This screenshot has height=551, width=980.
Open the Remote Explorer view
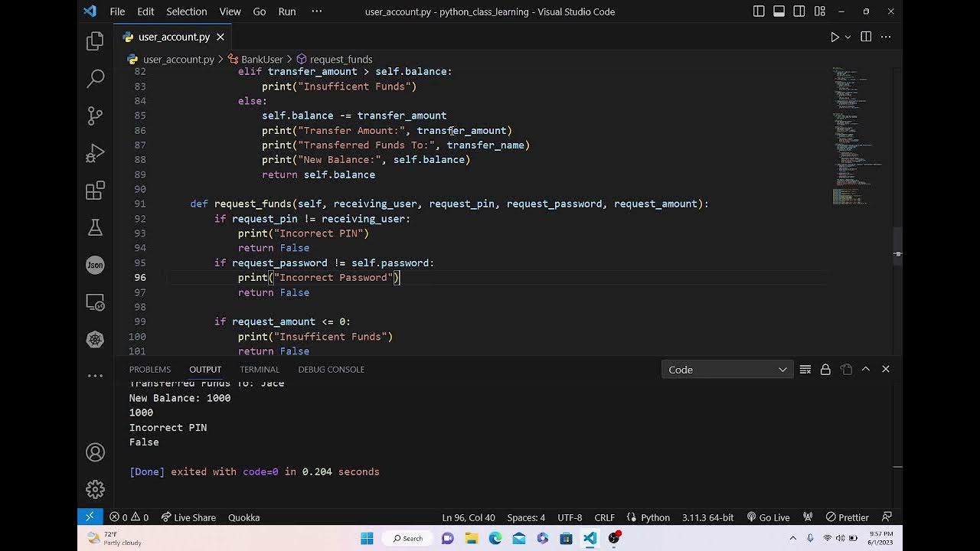pos(95,302)
